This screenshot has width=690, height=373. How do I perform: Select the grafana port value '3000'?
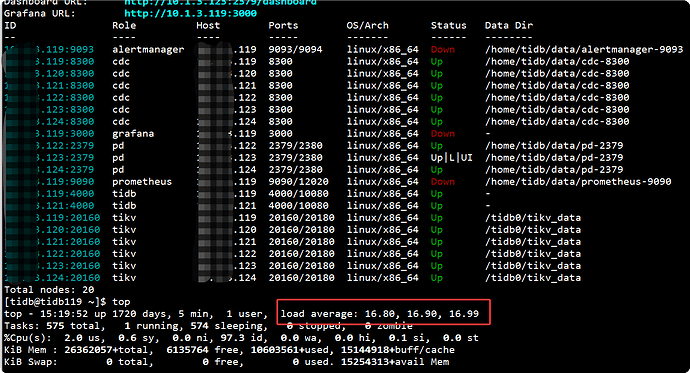[x=280, y=134]
